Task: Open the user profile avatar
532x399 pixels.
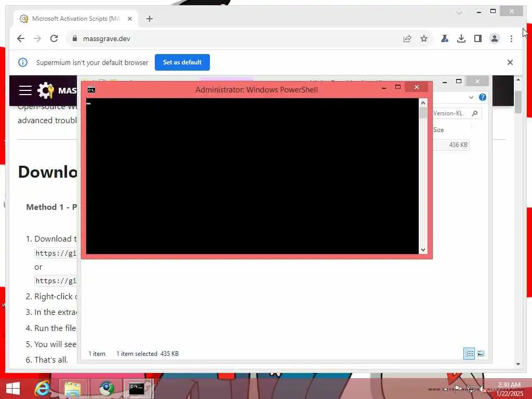Action: pos(495,38)
